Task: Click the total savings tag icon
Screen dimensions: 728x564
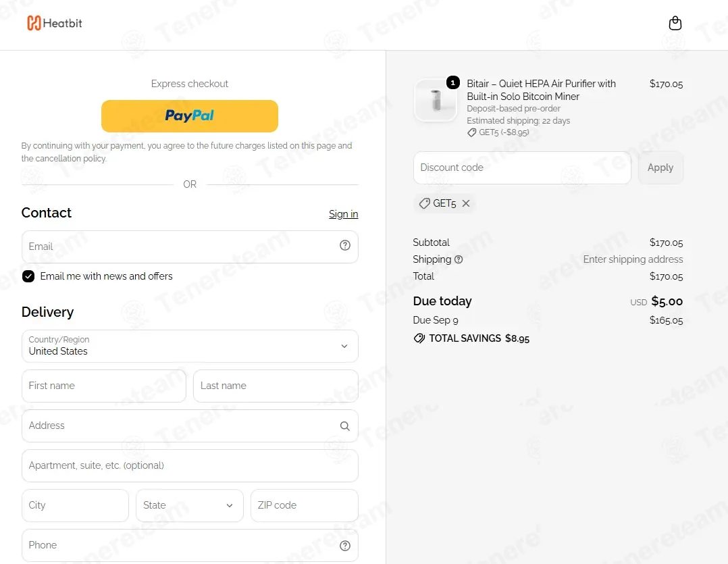Action: pyautogui.click(x=419, y=338)
